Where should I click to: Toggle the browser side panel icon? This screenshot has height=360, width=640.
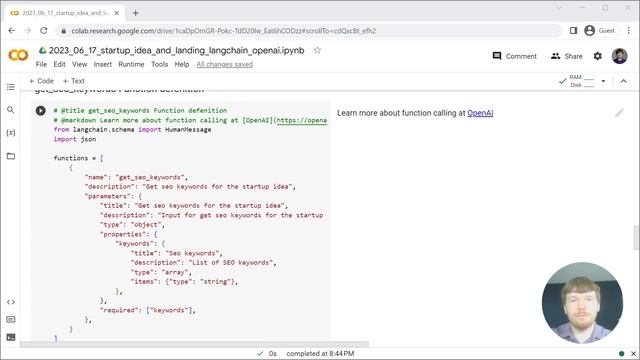[573, 31]
